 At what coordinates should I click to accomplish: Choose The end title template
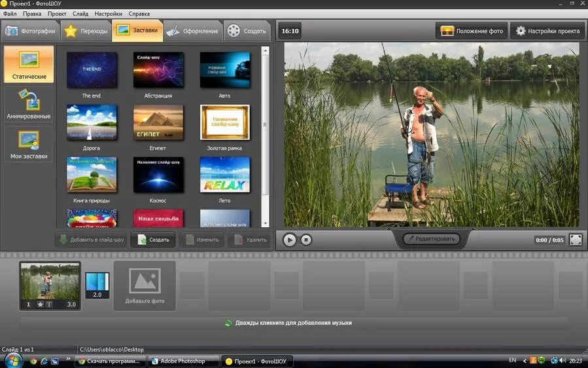pos(92,70)
